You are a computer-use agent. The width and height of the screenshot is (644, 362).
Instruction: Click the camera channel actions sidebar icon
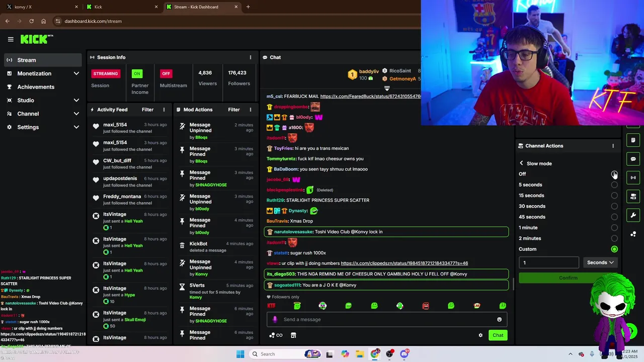point(633,196)
